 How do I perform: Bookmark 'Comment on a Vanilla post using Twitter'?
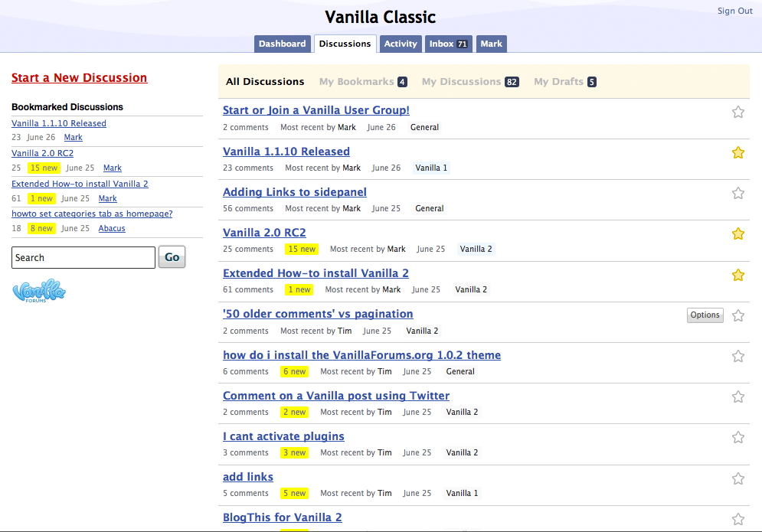(x=737, y=397)
